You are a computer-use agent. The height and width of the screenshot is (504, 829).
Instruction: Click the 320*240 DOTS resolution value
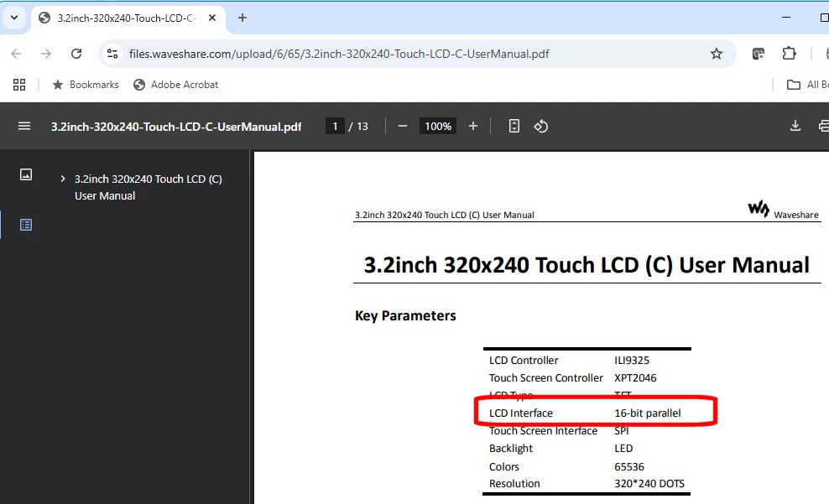649,484
